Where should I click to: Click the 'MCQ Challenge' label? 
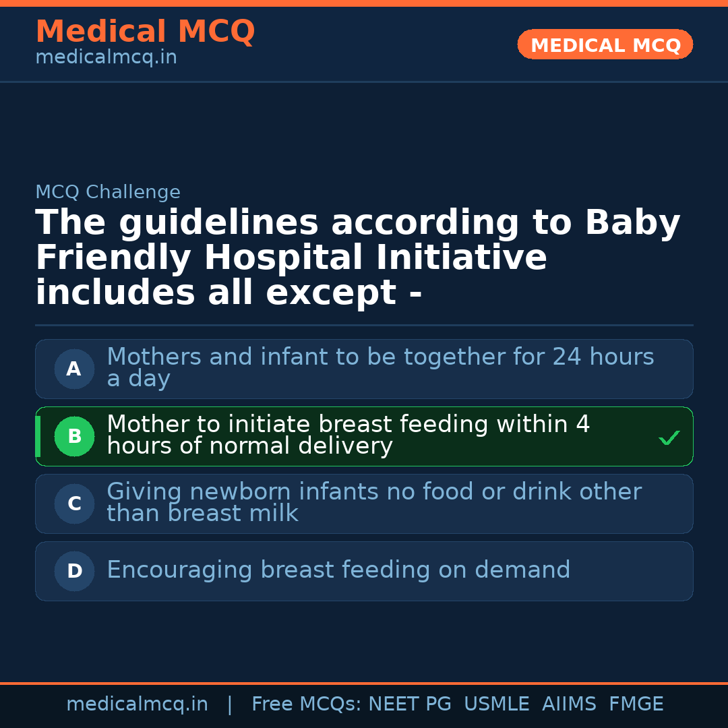coord(108,192)
